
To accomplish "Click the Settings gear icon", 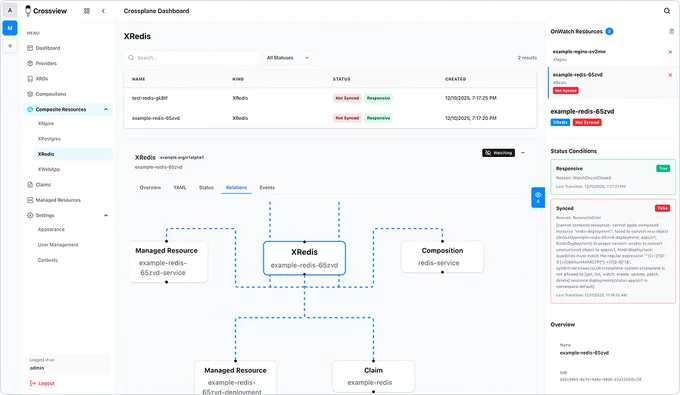I will pyautogui.click(x=30, y=215).
